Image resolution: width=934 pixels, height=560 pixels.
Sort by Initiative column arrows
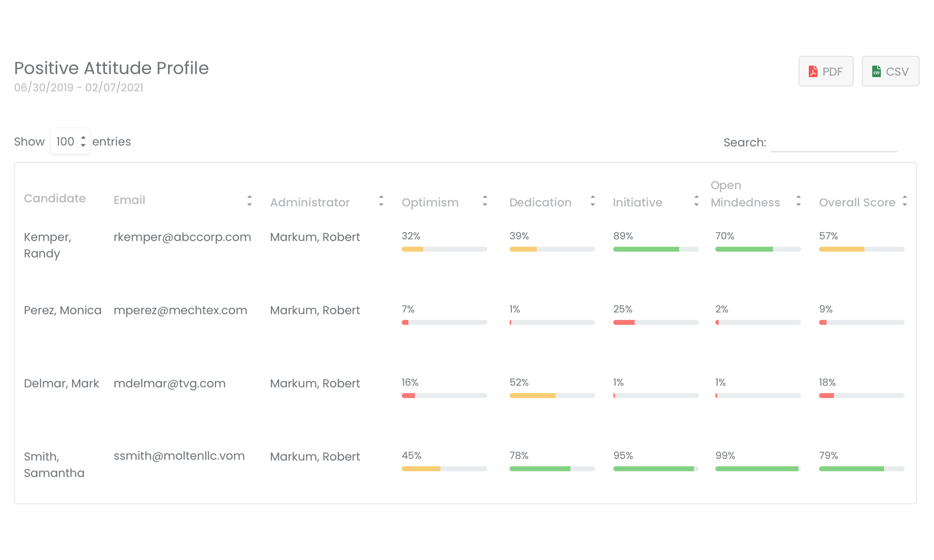click(696, 201)
